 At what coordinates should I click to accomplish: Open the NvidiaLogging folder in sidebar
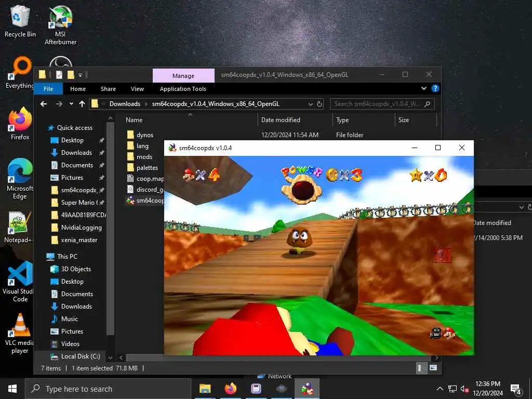pyautogui.click(x=81, y=228)
